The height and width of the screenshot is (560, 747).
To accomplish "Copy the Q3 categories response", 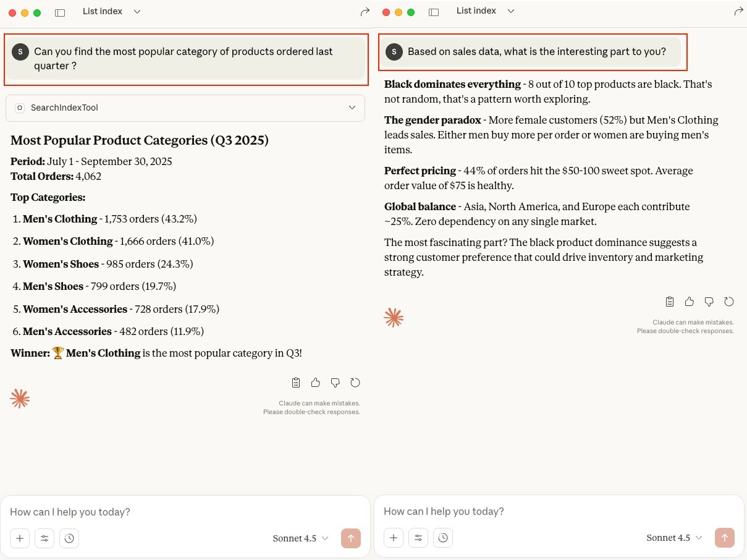I will [x=296, y=383].
